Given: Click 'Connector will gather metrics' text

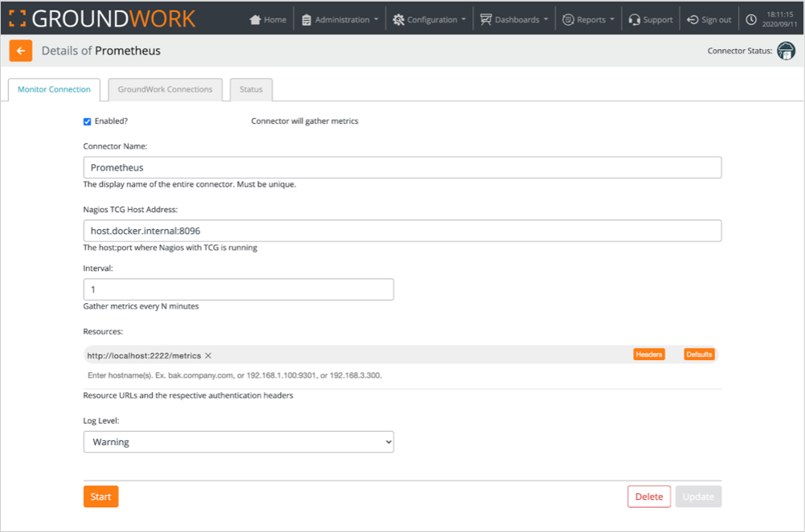Looking at the screenshot, I should [x=305, y=121].
